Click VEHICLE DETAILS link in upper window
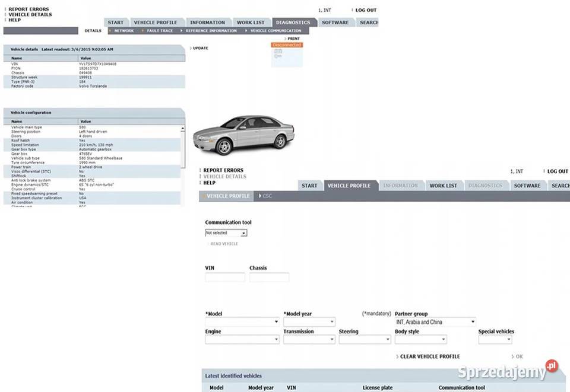Screen dimensions: 570x392 pyautogui.click(x=30, y=14)
